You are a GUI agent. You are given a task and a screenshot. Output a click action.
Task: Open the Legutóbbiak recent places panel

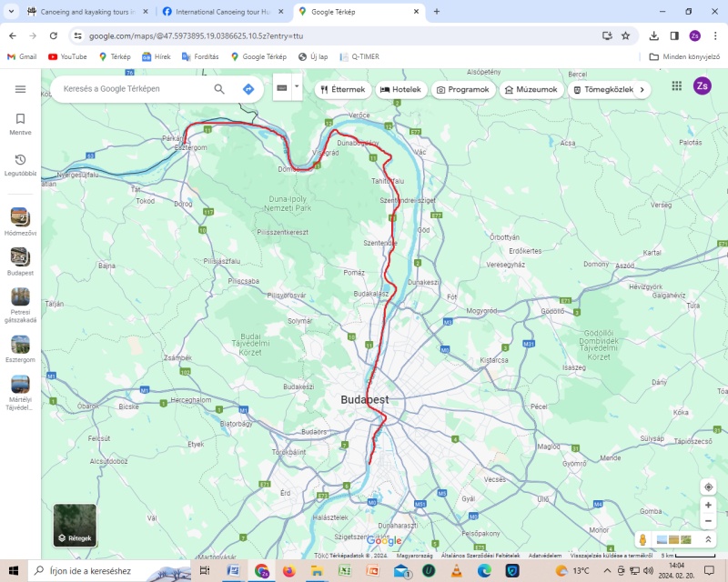coord(20,166)
